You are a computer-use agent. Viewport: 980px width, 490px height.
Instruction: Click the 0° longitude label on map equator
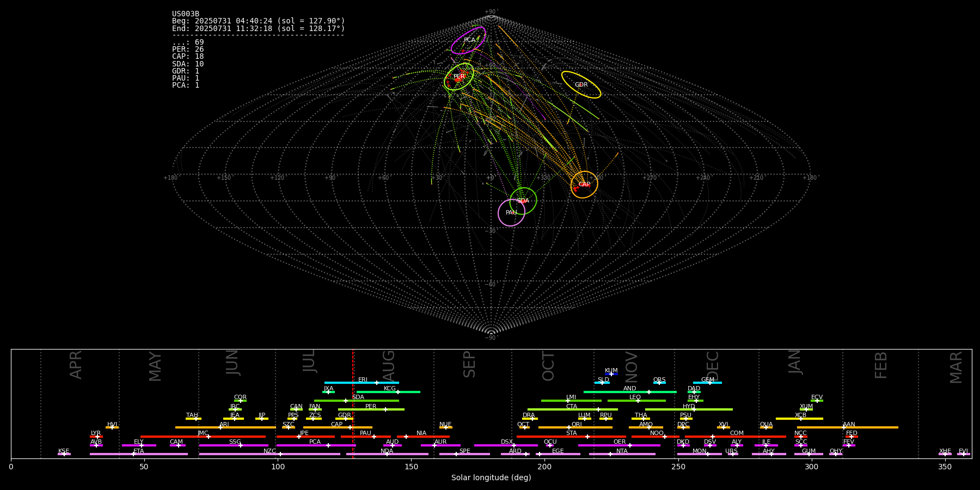pyautogui.click(x=491, y=178)
